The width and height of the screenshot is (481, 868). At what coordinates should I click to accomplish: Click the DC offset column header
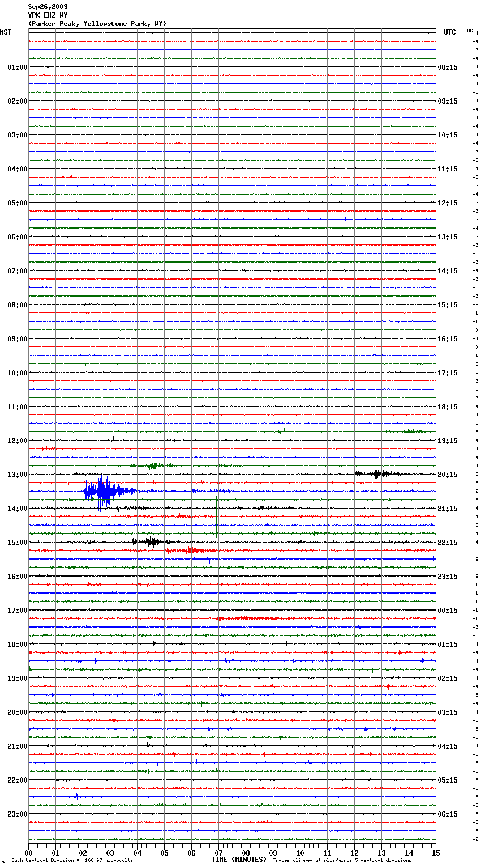tap(470, 31)
